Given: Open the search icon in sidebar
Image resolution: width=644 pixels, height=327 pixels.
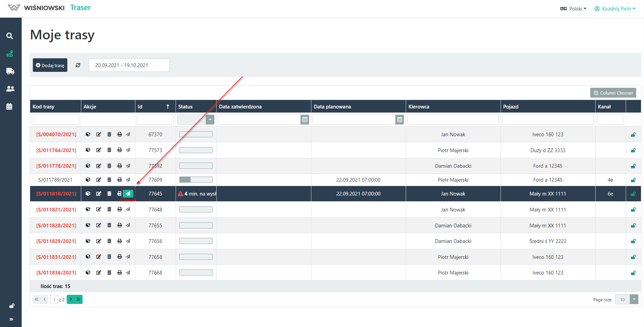Looking at the screenshot, I should (x=10, y=36).
